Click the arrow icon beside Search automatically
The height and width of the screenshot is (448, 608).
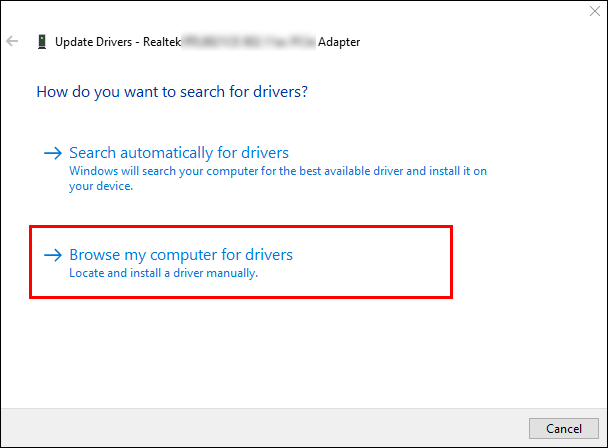coord(52,153)
